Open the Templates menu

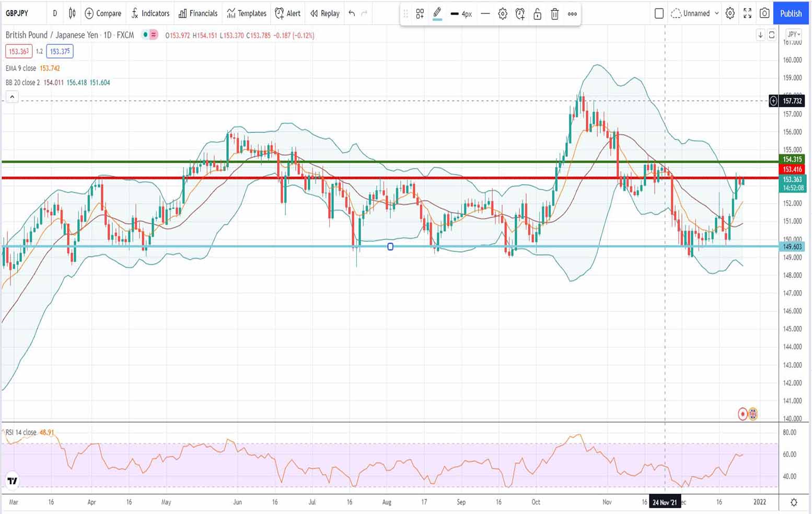pos(246,14)
